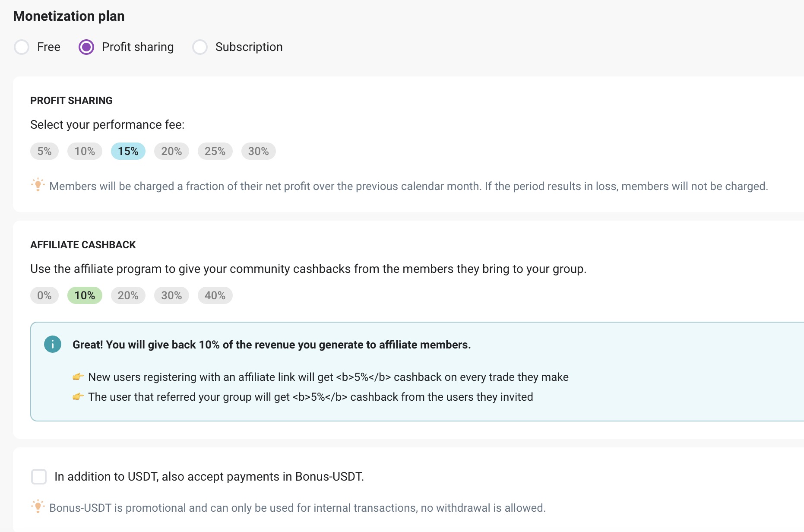Click the lightbulb icon beside Bonus-USDT note

tap(38, 507)
